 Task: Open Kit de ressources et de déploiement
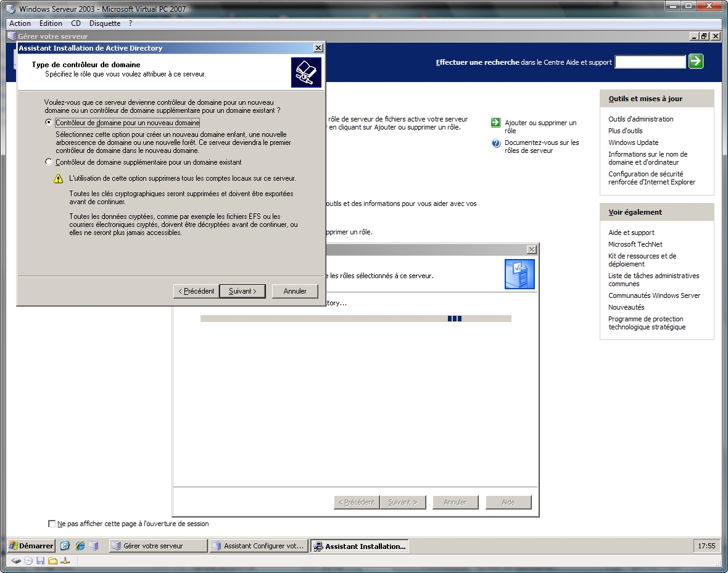(x=642, y=260)
